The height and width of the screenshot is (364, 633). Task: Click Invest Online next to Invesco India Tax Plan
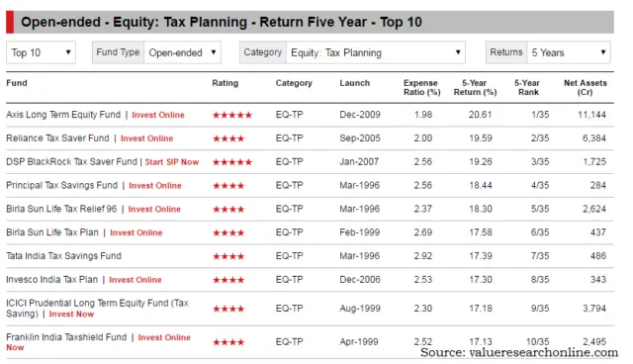coord(136,280)
